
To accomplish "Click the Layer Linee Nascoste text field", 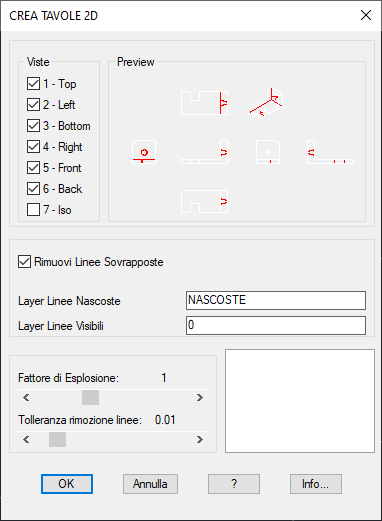I will click(x=276, y=300).
